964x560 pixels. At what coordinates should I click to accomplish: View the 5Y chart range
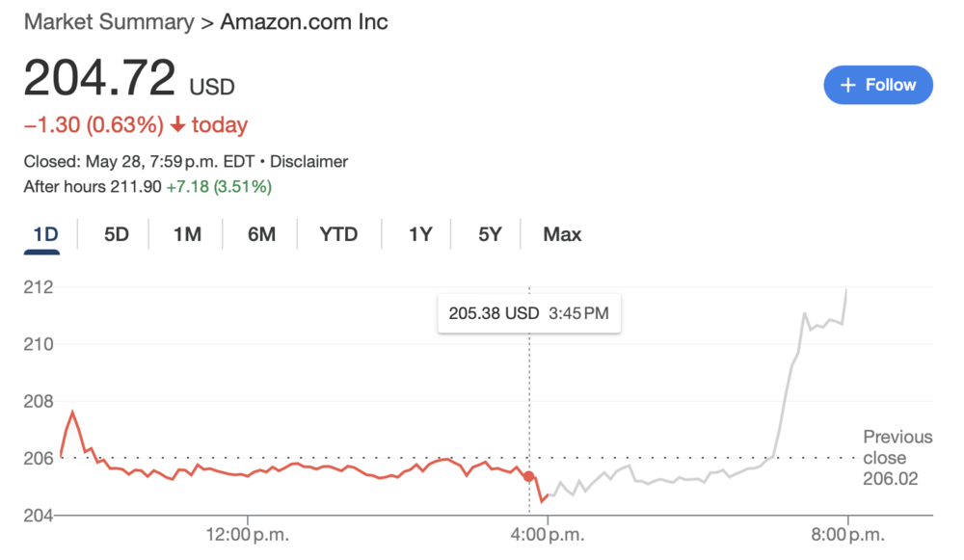pyautogui.click(x=490, y=234)
